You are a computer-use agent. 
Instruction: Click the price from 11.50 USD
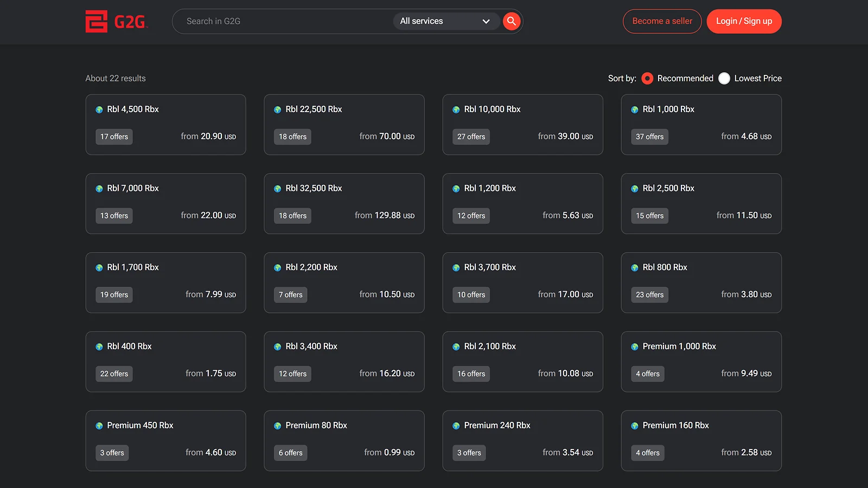click(x=744, y=215)
